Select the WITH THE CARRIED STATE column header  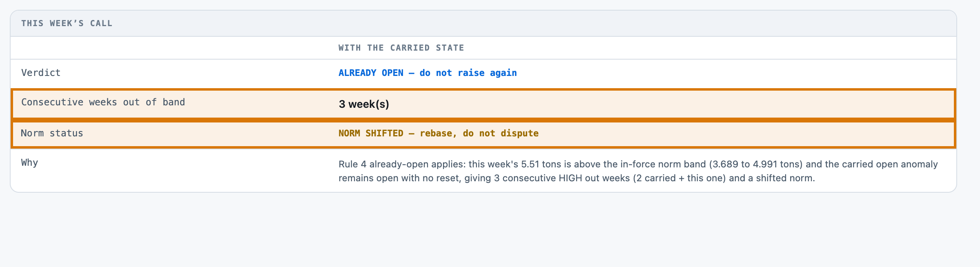point(401,48)
